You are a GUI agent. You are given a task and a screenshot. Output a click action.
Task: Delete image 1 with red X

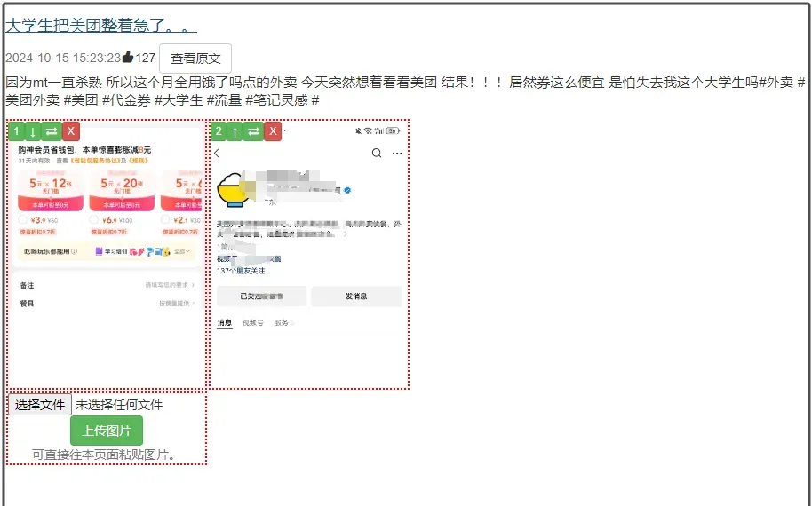pos(71,131)
